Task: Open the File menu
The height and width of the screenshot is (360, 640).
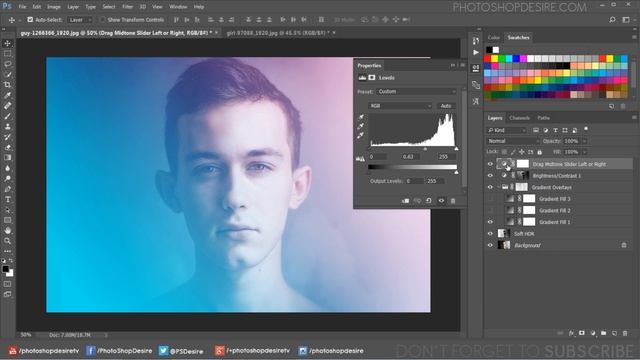Action: pyautogui.click(x=22, y=7)
